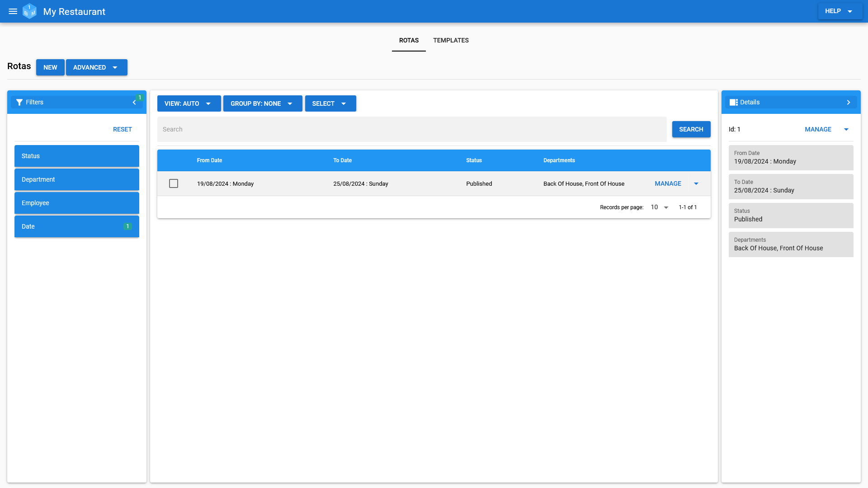
Task: Click the RESET filters link
Action: tap(122, 129)
